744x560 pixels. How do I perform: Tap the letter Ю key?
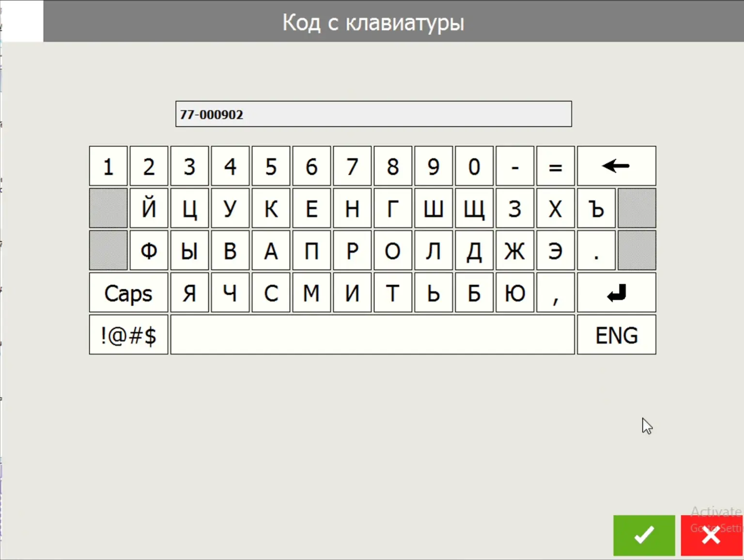click(515, 293)
